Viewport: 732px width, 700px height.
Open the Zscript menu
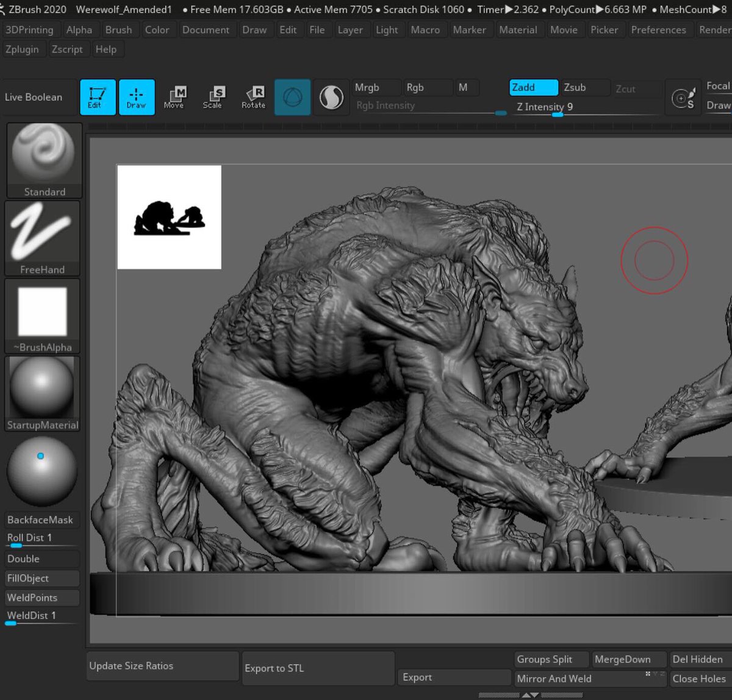tap(67, 49)
